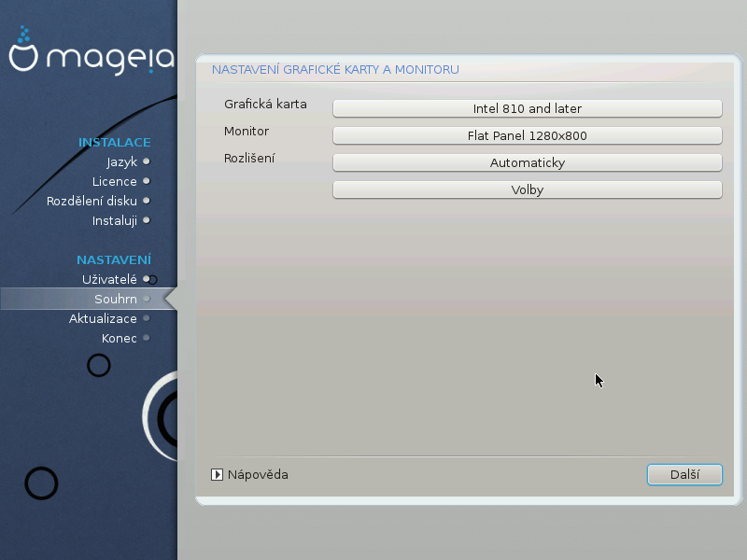Click the NASTAVENÍ section heading in sidebar
747x560 pixels.
tap(113, 259)
